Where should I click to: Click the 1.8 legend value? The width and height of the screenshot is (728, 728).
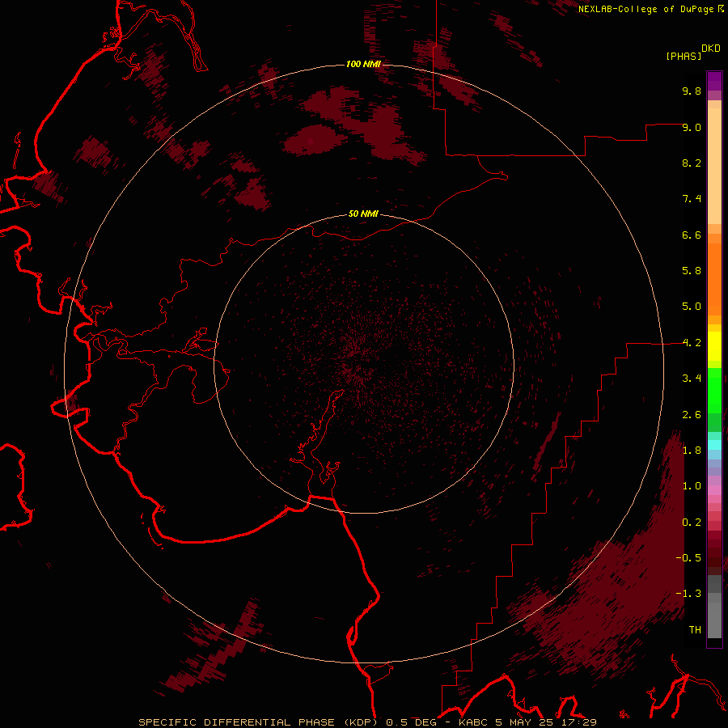click(x=692, y=451)
